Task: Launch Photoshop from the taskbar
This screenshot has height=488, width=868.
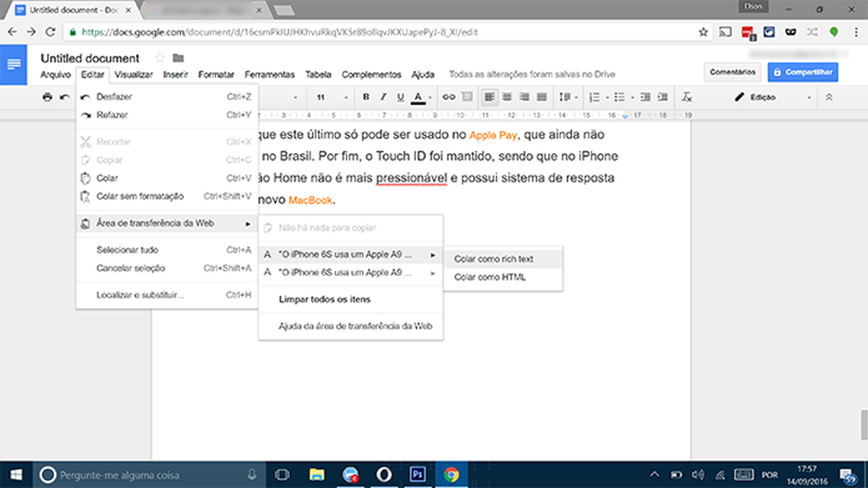Action: pyautogui.click(x=417, y=475)
